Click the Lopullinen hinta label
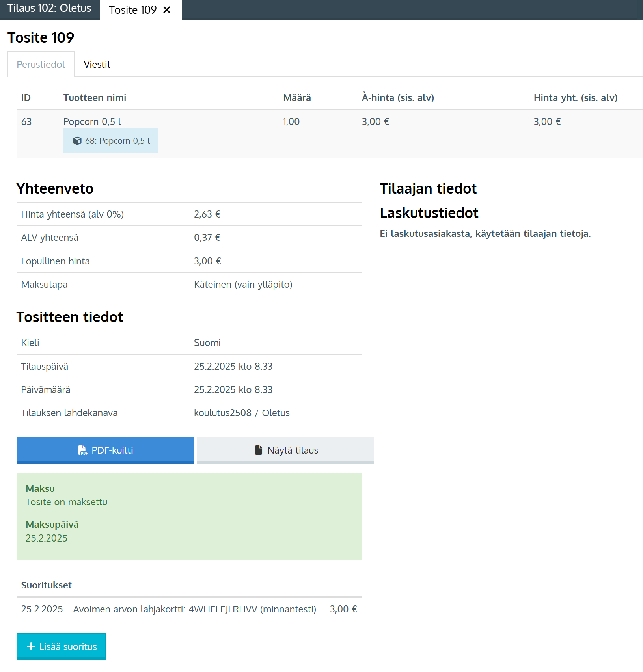The height and width of the screenshot is (672, 643). coord(56,261)
